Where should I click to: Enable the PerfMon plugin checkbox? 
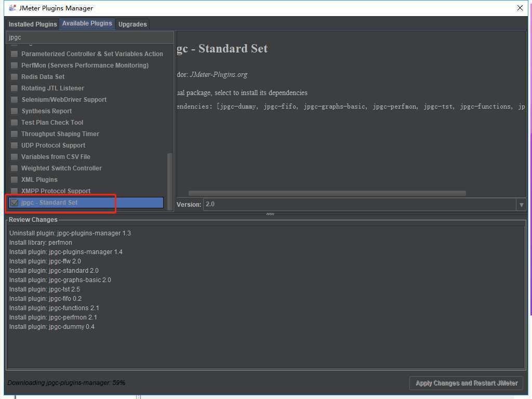[14, 65]
